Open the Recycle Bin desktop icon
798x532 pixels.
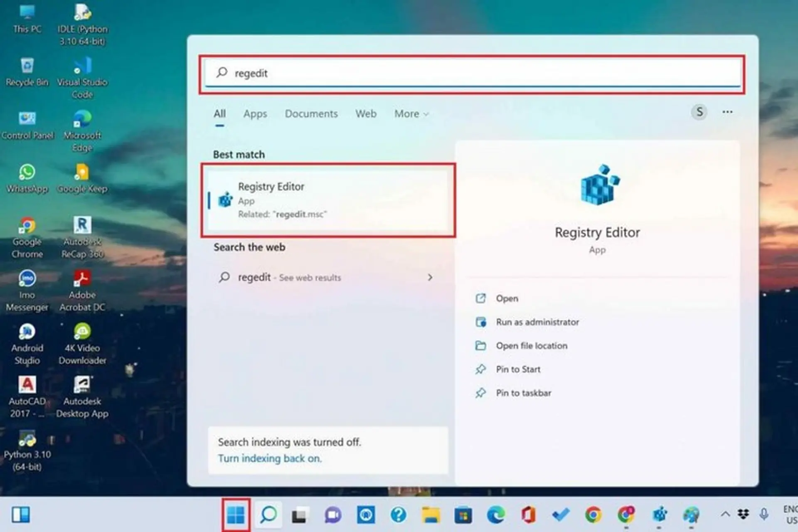[x=27, y=71]
